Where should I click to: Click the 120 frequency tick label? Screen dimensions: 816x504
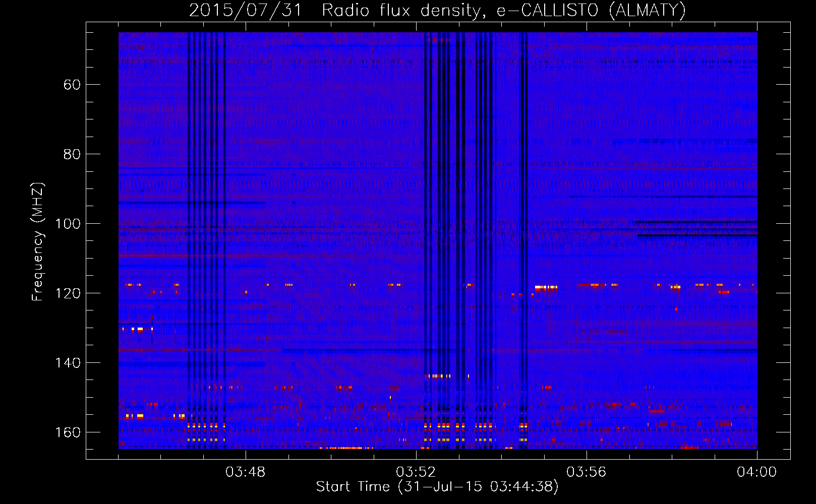pyautogui.click(x=68, y=293)
